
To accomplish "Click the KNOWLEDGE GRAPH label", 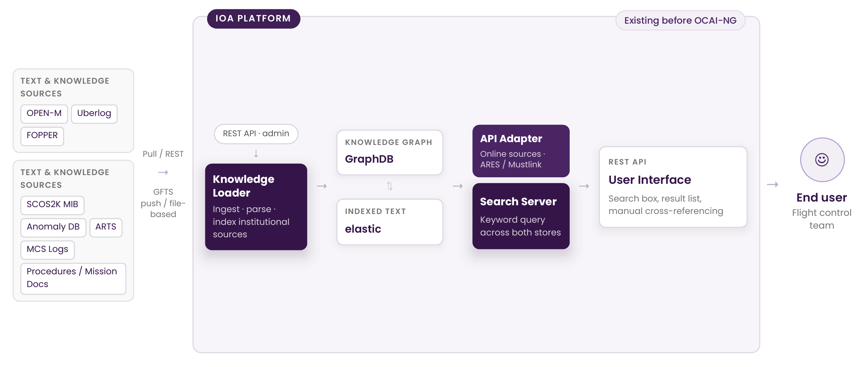I will [388, 142].
